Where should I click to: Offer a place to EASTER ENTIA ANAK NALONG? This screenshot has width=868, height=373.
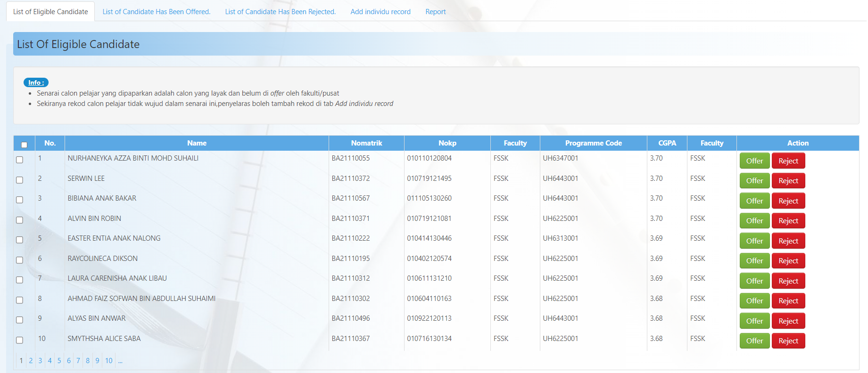click(754, 241)
